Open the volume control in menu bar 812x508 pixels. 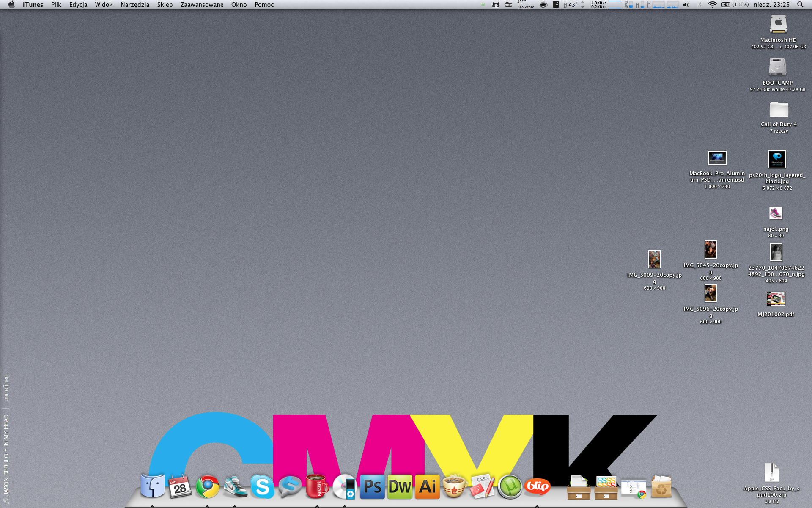pos(686,5)
